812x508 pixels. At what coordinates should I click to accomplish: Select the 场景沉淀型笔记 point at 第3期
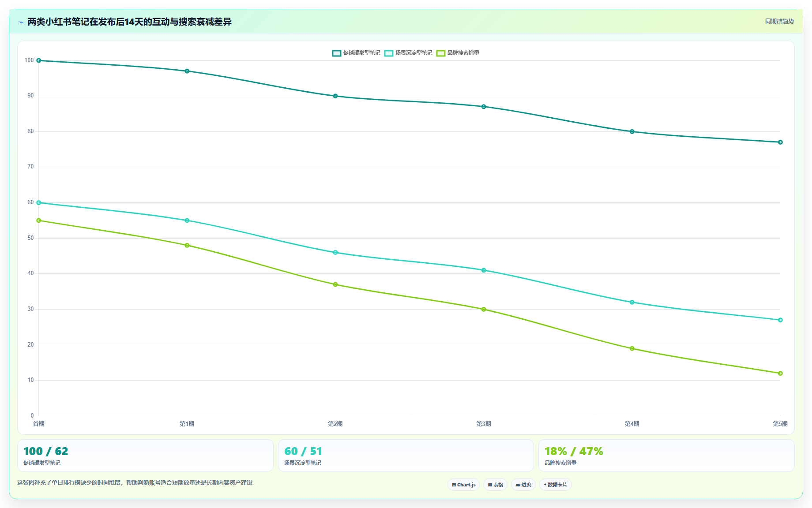click(x=484, y=270)
